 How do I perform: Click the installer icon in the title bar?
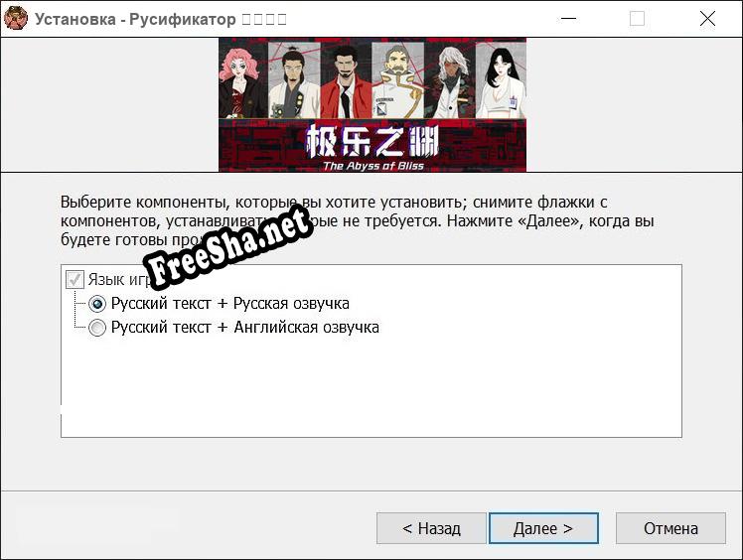click(16, 18)
